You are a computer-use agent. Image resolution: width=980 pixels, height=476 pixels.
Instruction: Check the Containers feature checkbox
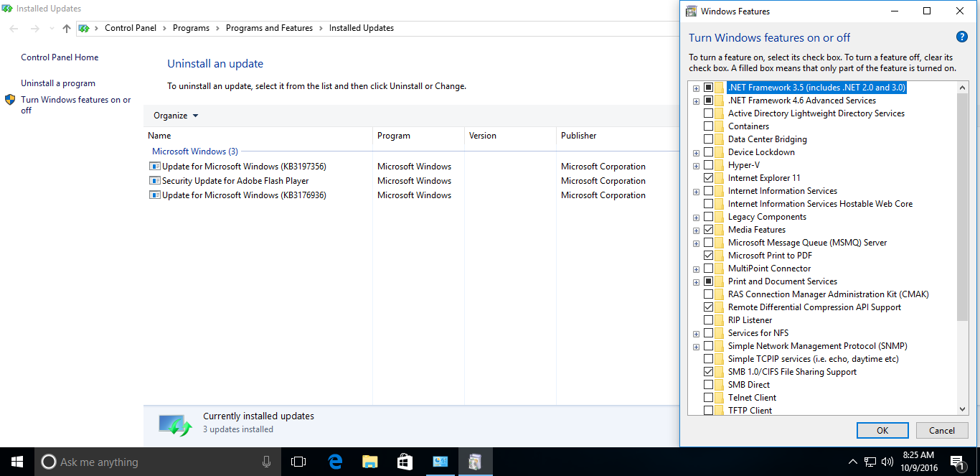709,126
